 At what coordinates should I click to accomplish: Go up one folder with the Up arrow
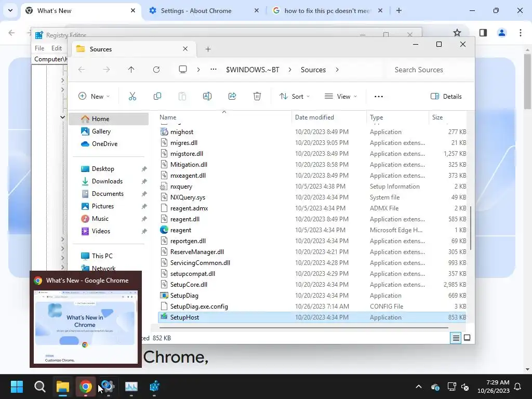pyautogui.click(x=131, y=70)
